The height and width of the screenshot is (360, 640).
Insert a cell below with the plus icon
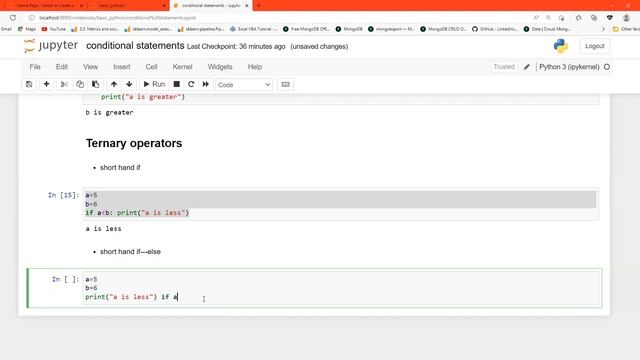tap(47, 84)
